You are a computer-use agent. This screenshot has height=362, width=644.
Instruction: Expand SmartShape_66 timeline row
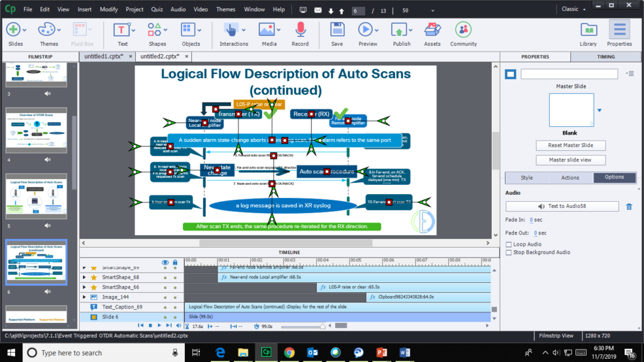pyautogui.click(x=84, y=287)
